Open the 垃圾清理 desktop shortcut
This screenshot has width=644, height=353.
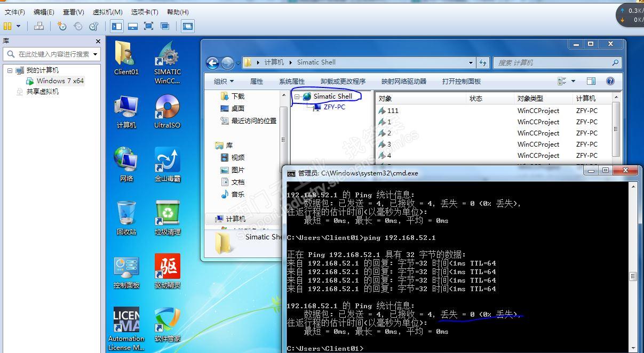[x=168, y=218]
